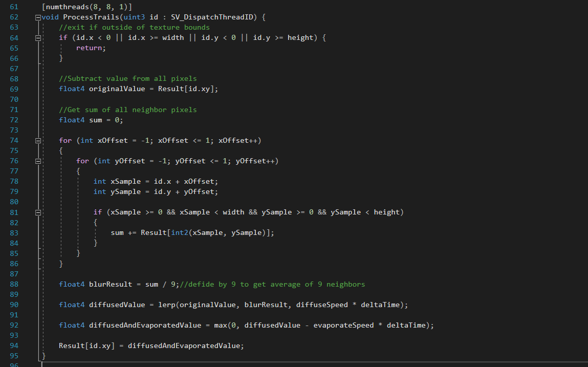
Task: Collapse the xOffset for loop
Action: pyautogui.click(x=38, y=140)
